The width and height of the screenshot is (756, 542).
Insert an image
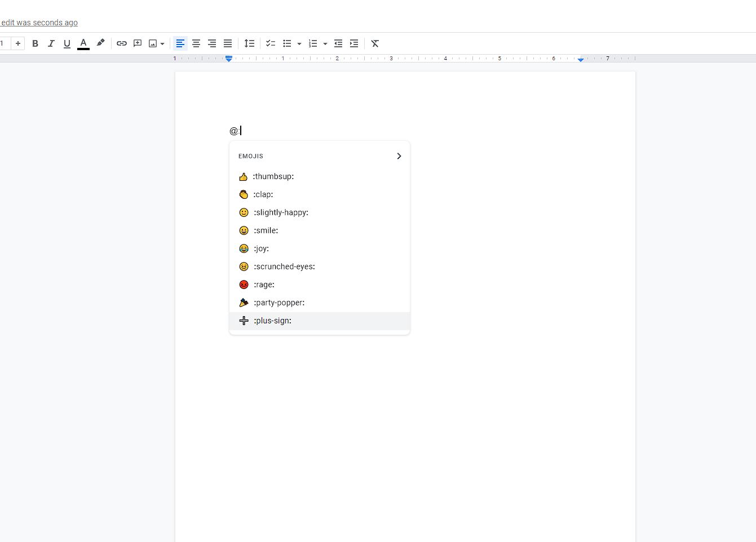click(153, 43)
